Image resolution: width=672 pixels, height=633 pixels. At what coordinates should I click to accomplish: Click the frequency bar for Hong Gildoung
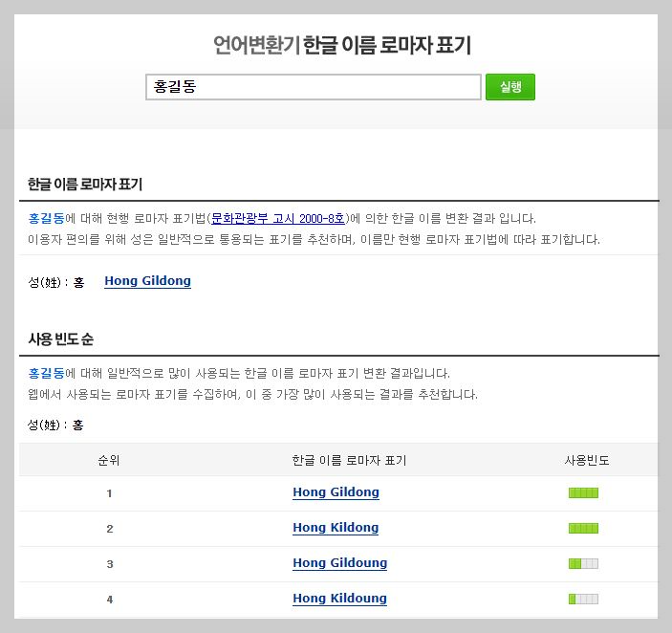(x=583, y=563)
